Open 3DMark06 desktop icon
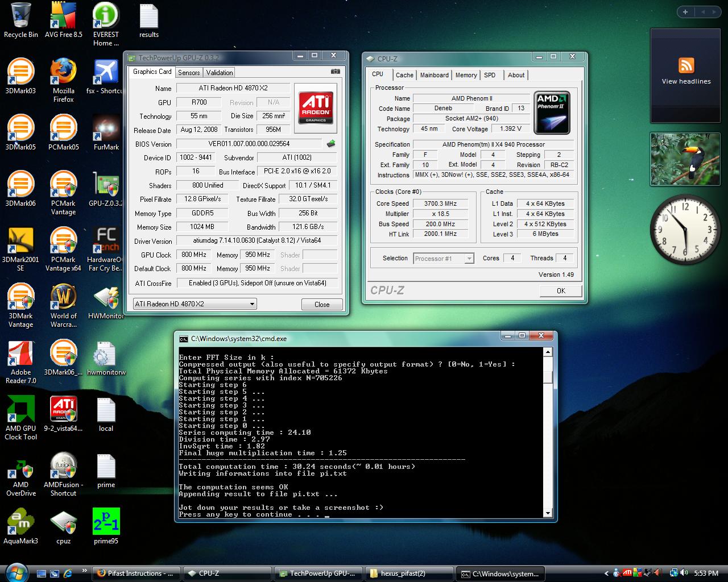 (x=20, y=189)
